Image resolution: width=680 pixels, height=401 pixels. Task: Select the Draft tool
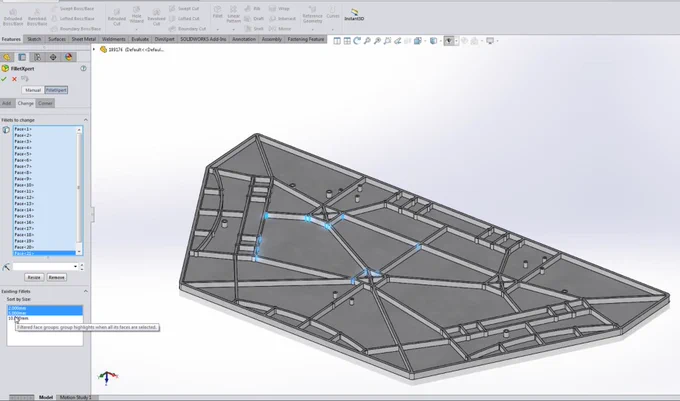pos(254,19)
